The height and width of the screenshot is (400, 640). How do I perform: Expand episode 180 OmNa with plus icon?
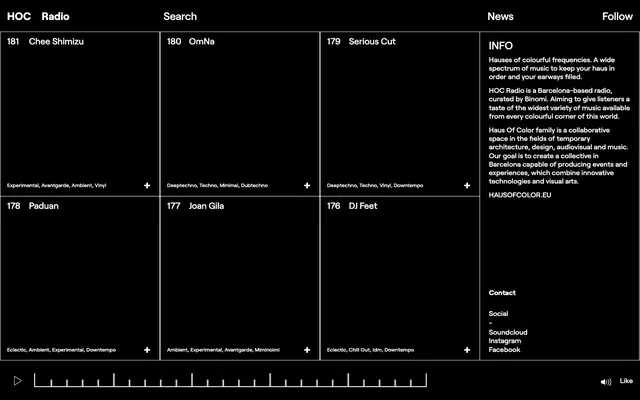pos(307,185)
